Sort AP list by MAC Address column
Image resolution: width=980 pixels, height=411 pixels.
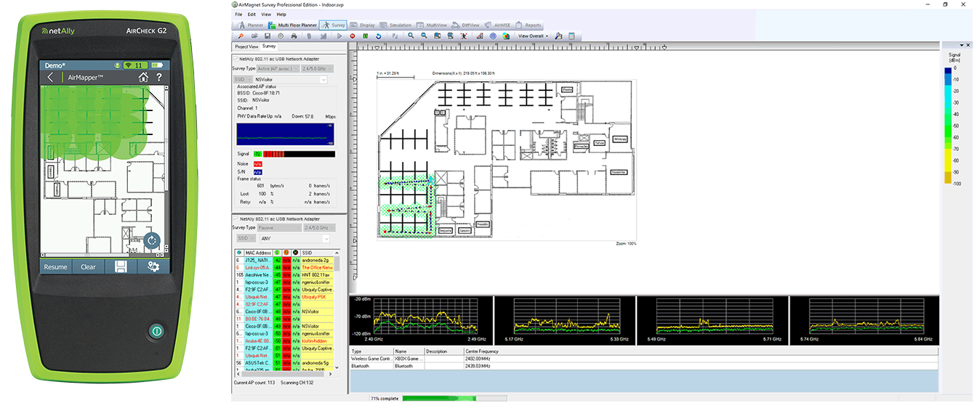click(258, 252)
